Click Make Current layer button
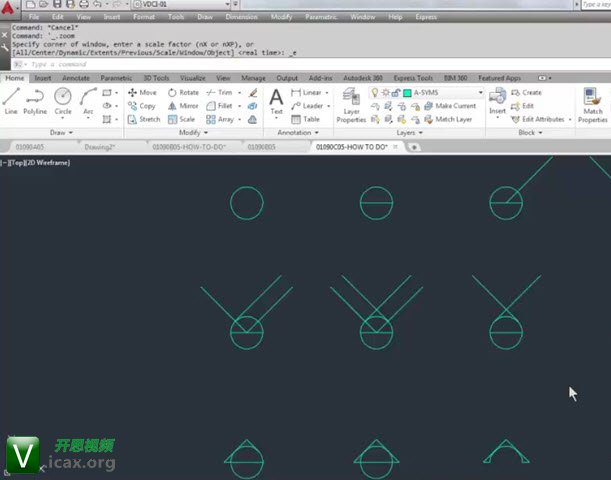Viewport: 611px width, 480px height. click(450, 106)
